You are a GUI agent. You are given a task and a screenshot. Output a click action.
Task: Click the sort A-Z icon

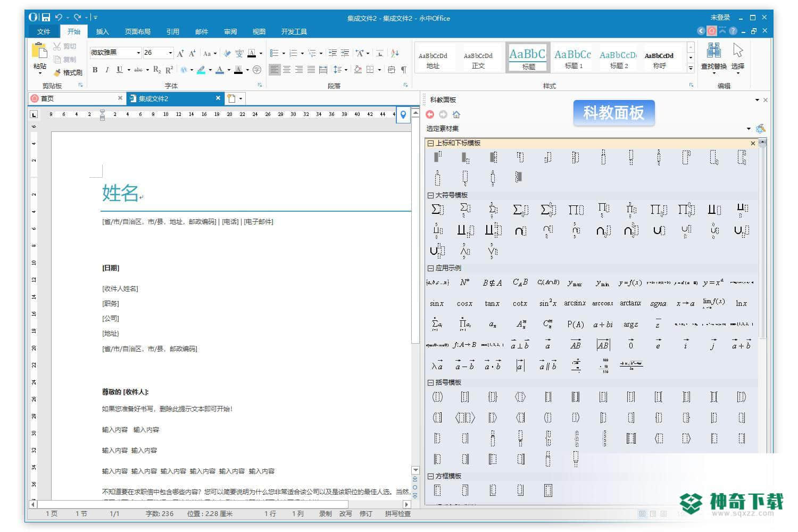click(x=395, y=53)
